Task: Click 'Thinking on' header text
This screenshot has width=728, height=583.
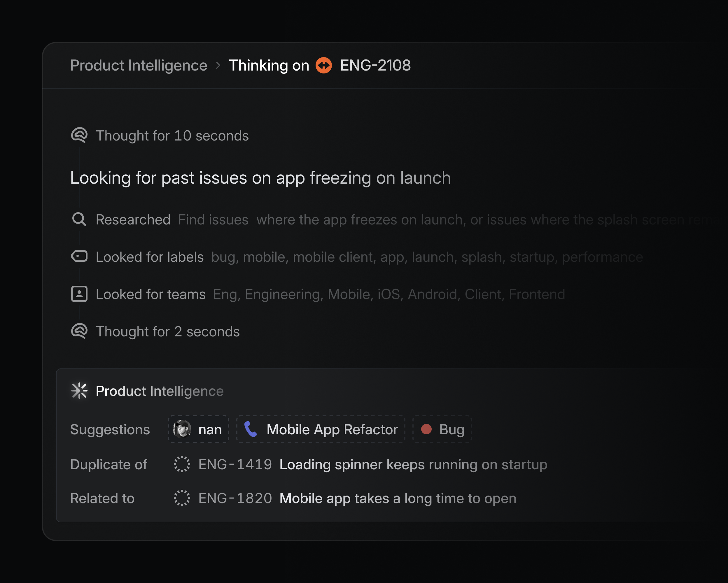Action: pos(269,66)
